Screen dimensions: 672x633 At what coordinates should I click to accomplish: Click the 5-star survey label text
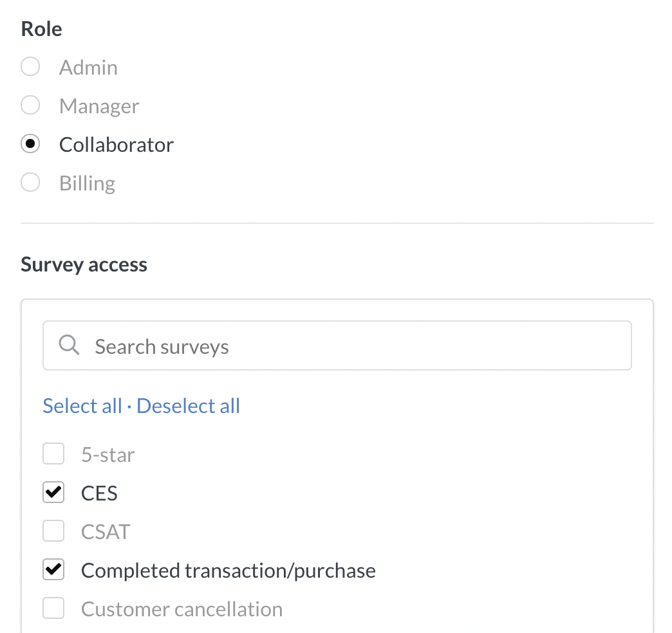click(x=107, y=455)
